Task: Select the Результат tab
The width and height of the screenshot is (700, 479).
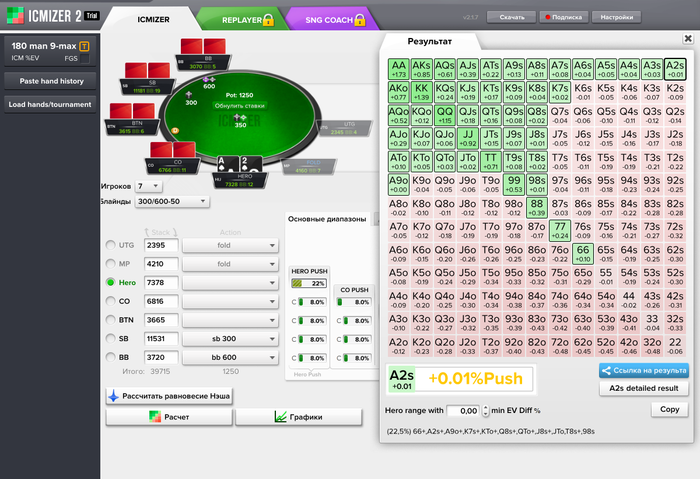Action: (x=429, y=42)
